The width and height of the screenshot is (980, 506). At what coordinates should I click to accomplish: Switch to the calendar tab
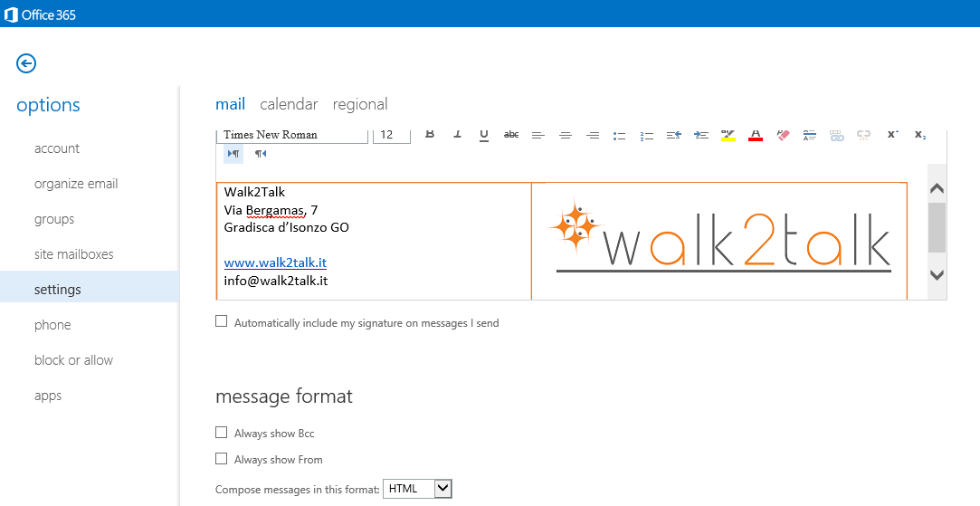(x=289, y=104)
